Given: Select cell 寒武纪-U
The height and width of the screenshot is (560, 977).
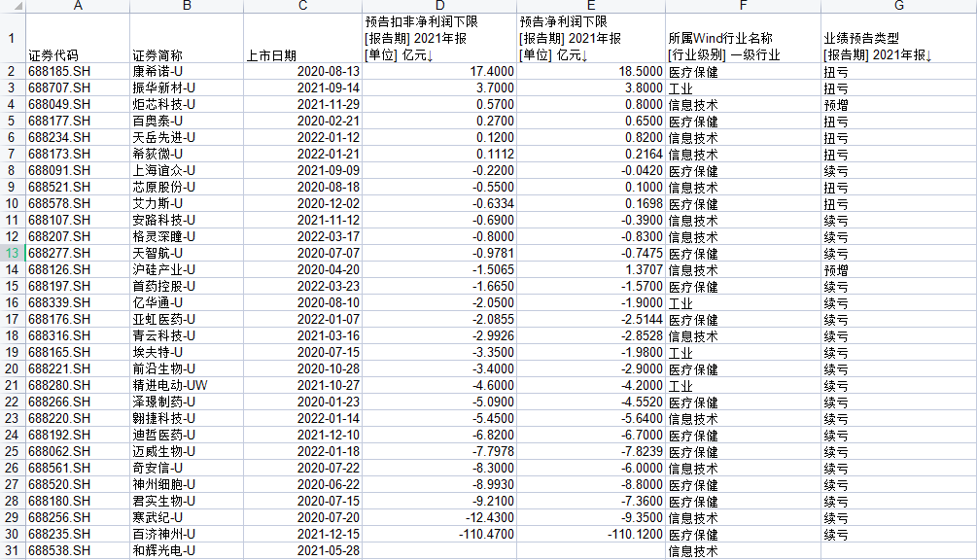Looking at the screenshot, I should [x=187, y=517].
